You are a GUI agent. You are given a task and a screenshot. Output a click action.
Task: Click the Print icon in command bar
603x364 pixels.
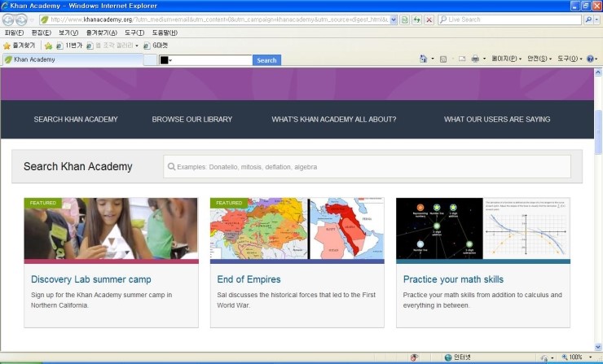pyautogui.click(x=474, y=59)
